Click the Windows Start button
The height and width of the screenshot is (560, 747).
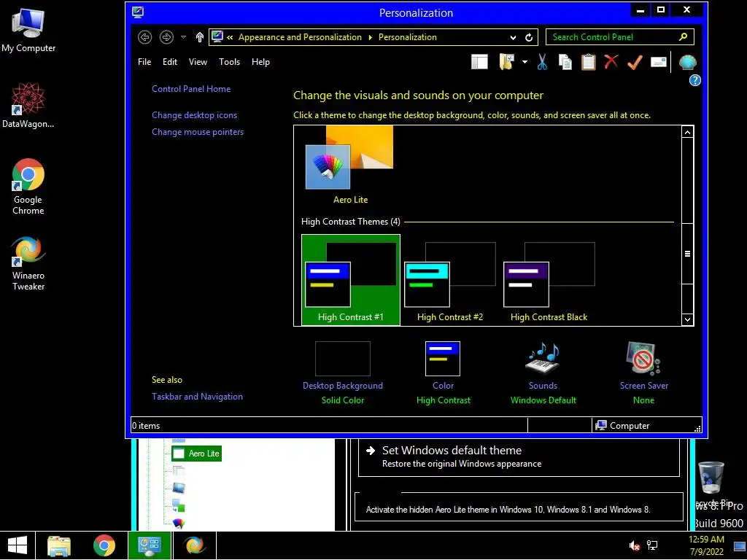point(18,545)
